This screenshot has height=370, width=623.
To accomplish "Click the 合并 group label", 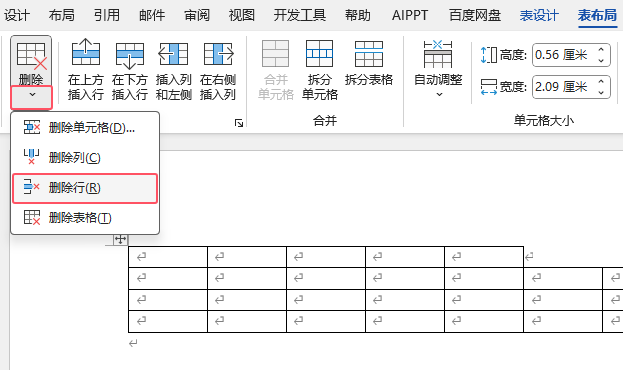I will point(325,120).
